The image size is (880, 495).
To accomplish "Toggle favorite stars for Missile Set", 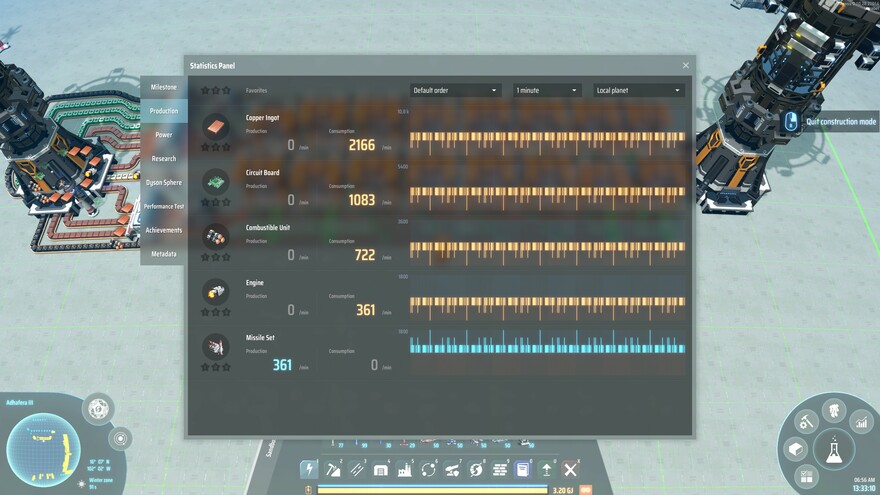I will point(215,367).
